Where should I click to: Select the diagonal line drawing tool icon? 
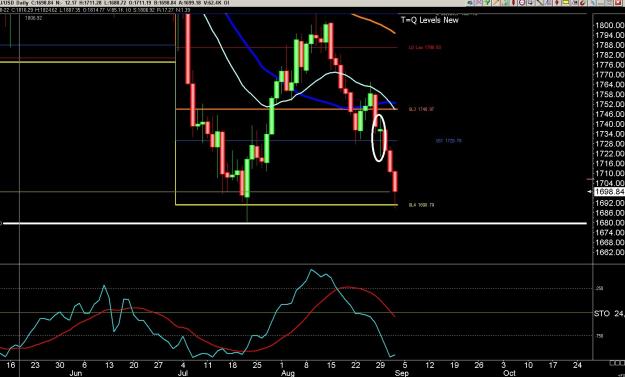(539, 2)
